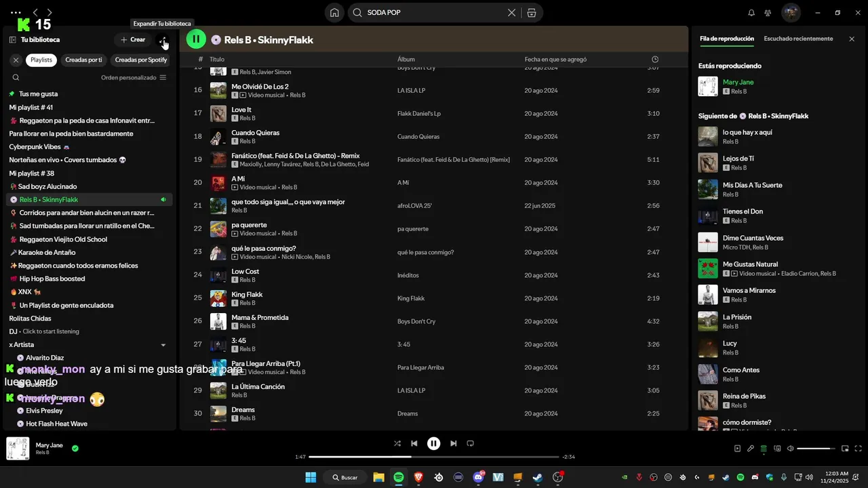
Task: Open the miniplayer icon
Action: pos(845,448)
